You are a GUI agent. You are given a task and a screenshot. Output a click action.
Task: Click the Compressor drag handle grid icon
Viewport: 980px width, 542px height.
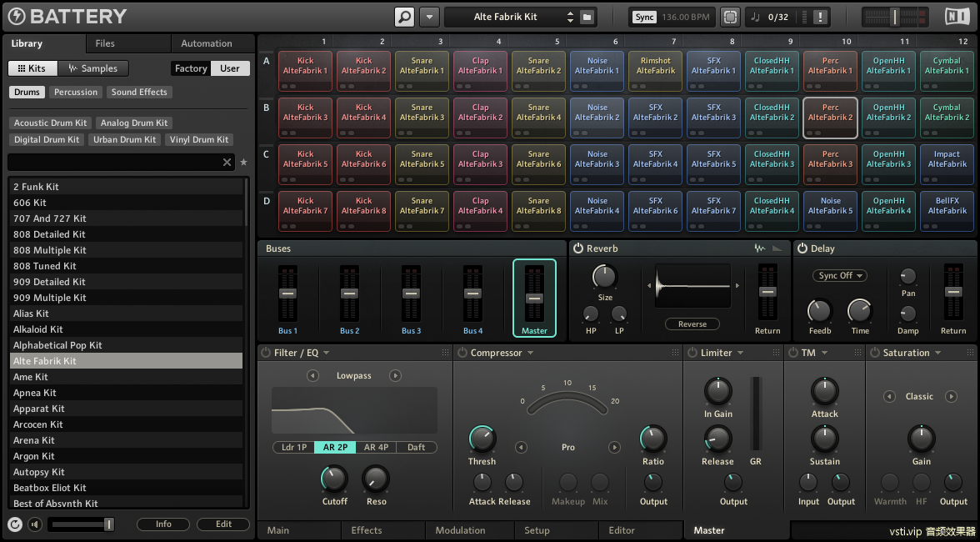tap(675, 353)
